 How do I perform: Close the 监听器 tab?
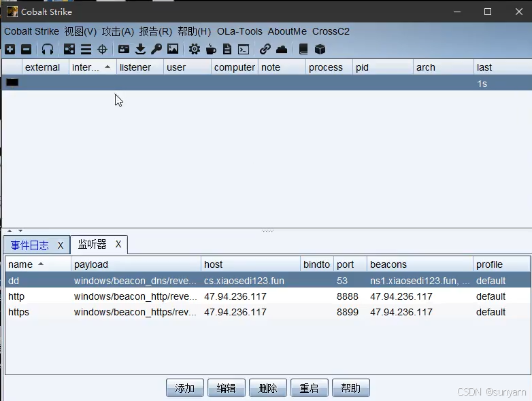(x=118, y=244)
